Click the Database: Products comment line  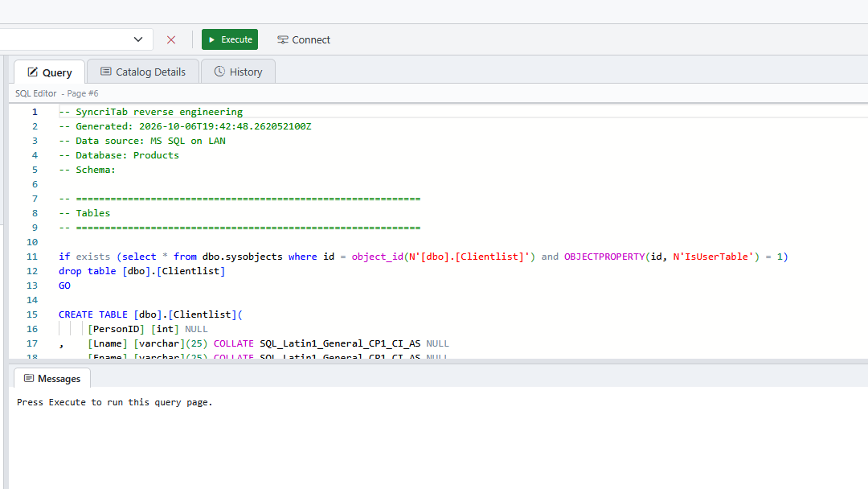point(119,155)
